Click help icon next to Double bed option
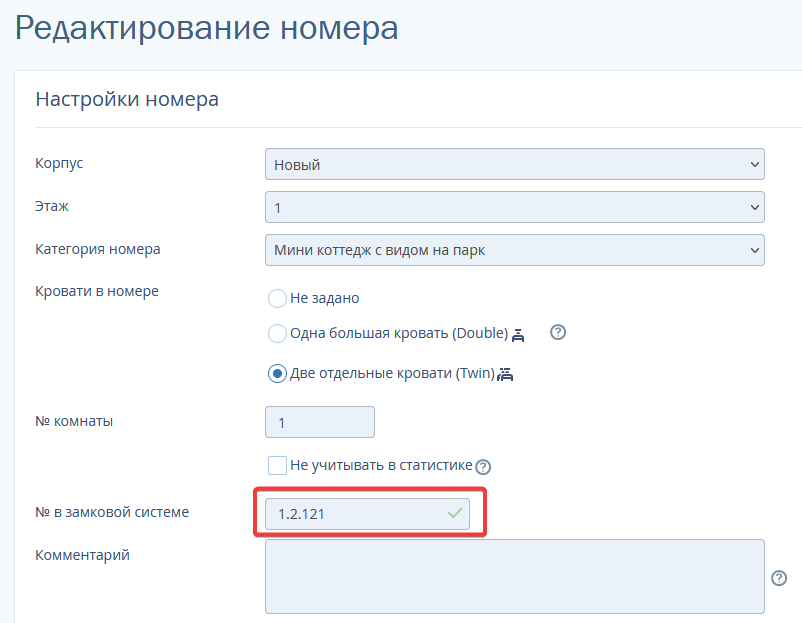This screenshot has height=623, width=802. [x=558, y=332]
